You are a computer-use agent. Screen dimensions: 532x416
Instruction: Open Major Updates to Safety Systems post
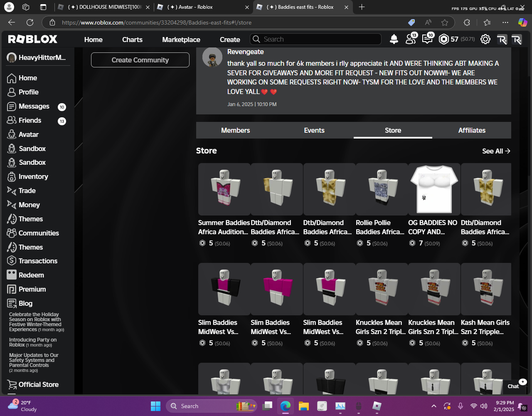click(x=34, y=363)
